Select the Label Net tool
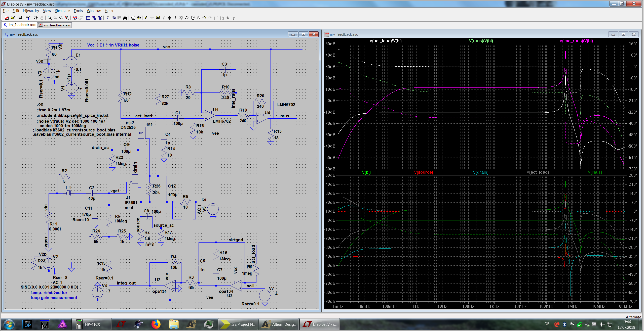 [x=158, y=18]
